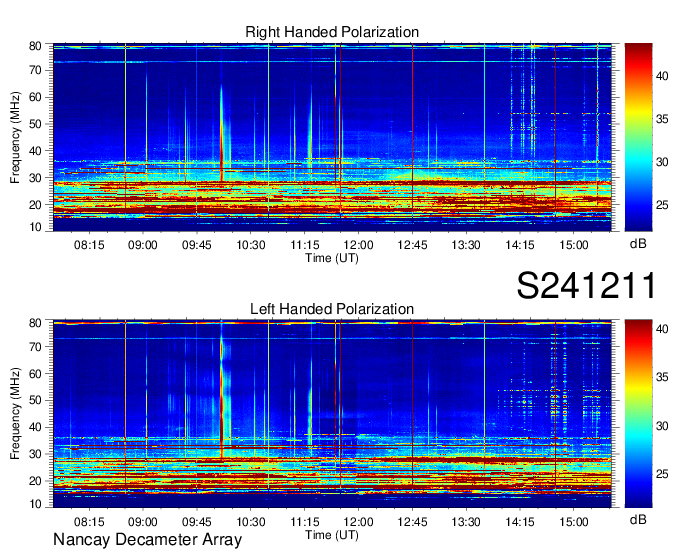Click the "dB" label under lower colorbar
The width and height of the screenshot is (680, 552).
(x=638, y=520)
